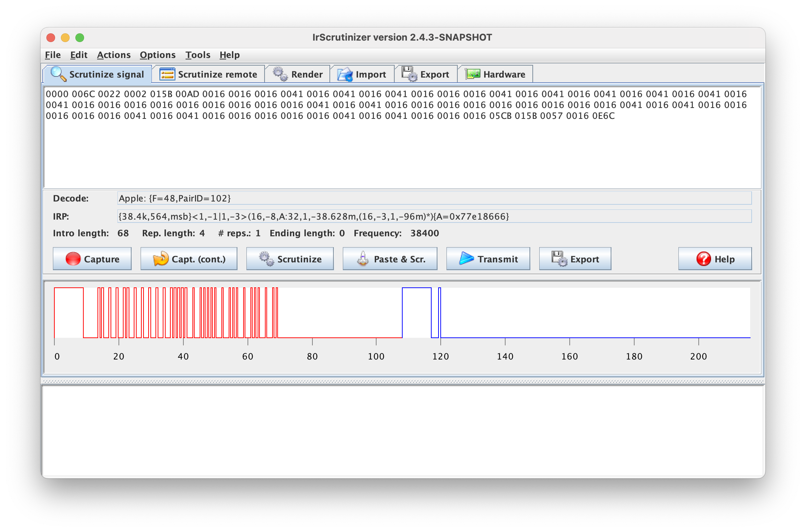This screenshot has width=806, height=532.
Task: Open the File menu
Action: [x=53, y=55]
